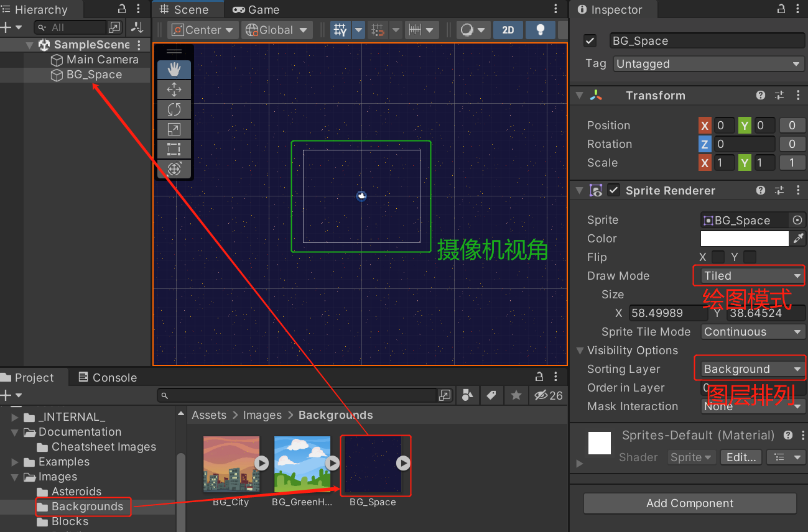Select the Transform tool
The image size is (808, 532).
(x=174, y=169)
